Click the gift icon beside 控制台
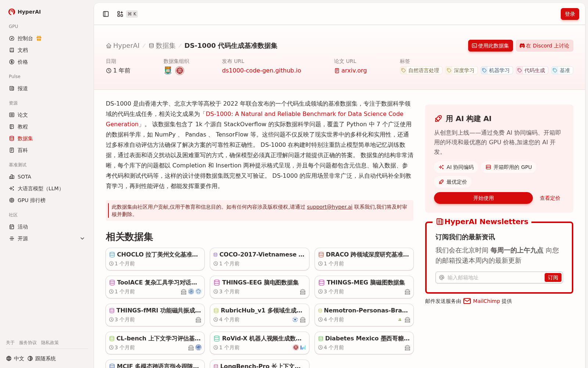 click(x=39, y=38)
